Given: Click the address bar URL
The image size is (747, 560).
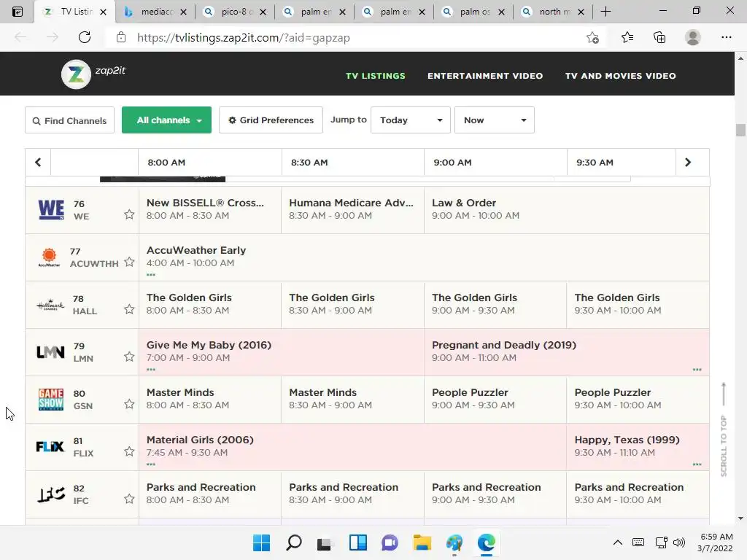Looking at the screenshot, I should click(x=244, y=38).
